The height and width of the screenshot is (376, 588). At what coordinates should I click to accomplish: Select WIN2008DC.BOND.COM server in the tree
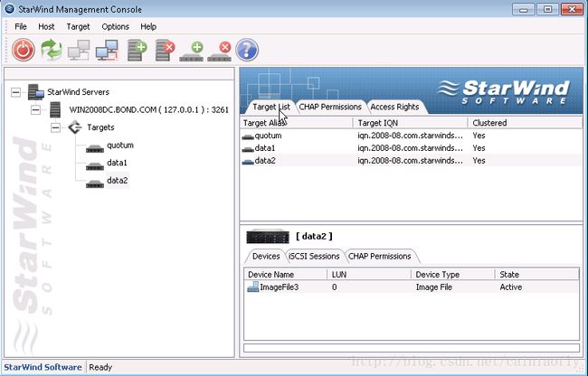149,109
